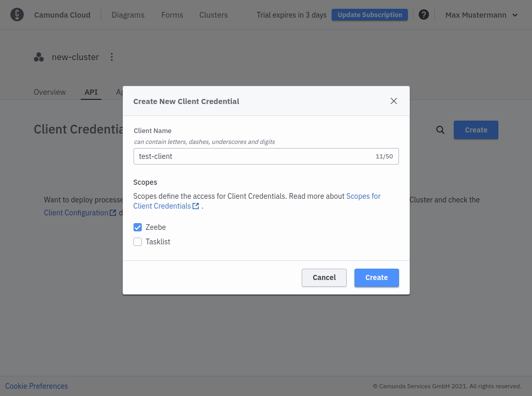Click the external link icon beside Client Configuration
Viewport: 532px width, 396px height.
(x=113, y=212)
